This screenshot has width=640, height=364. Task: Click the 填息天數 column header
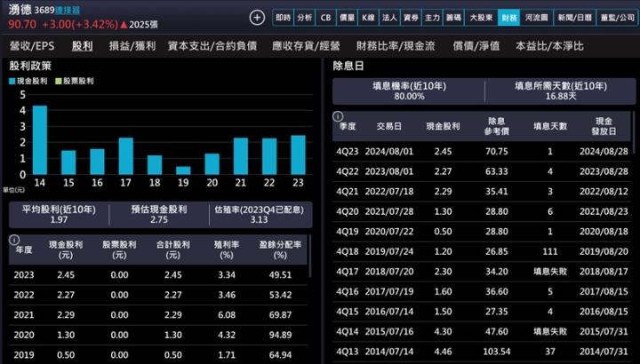(x=550, y=126)
